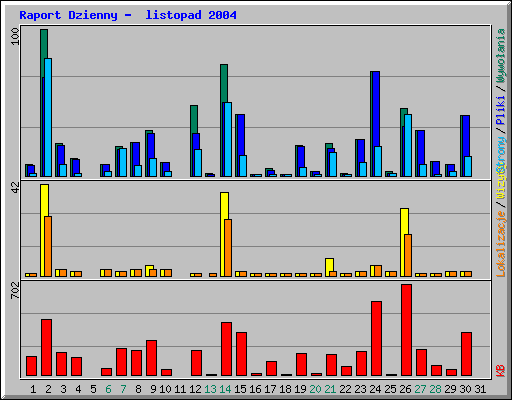
Task: Click the tallest red KB bar for day 26
Action: pos(407,330)
